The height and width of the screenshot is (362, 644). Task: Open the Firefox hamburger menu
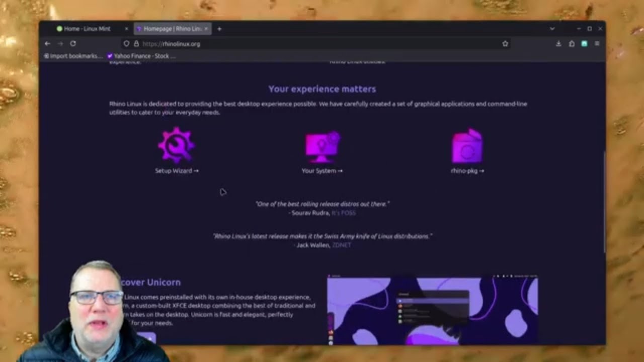pos(597,44)
